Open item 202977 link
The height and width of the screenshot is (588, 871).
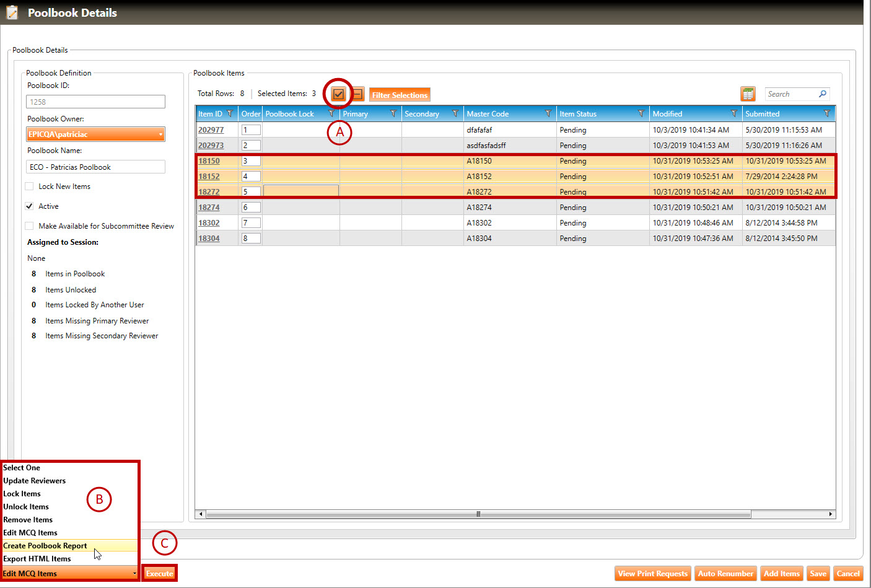tap(211, 130)
